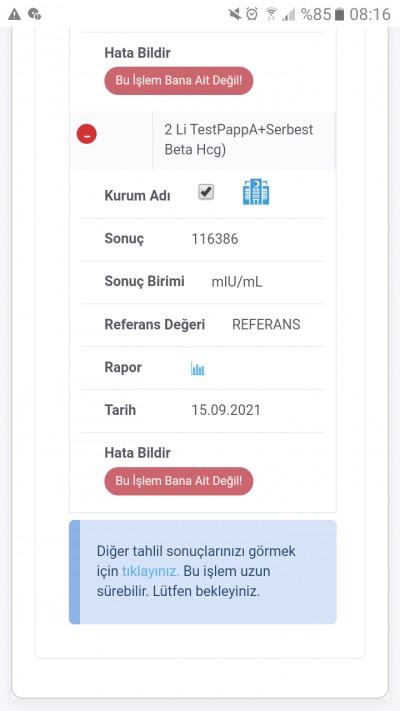
Task: Click the mIU/mL result unit text
Action: pos(237,282)
